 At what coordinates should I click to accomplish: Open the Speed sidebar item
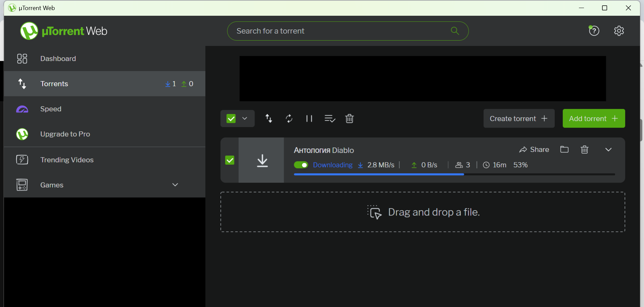tap(51, 109)
